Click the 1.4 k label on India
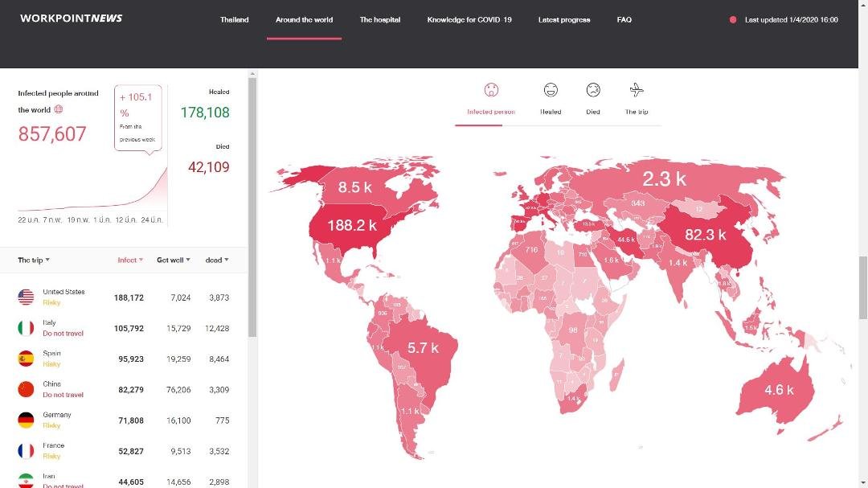 678,263
